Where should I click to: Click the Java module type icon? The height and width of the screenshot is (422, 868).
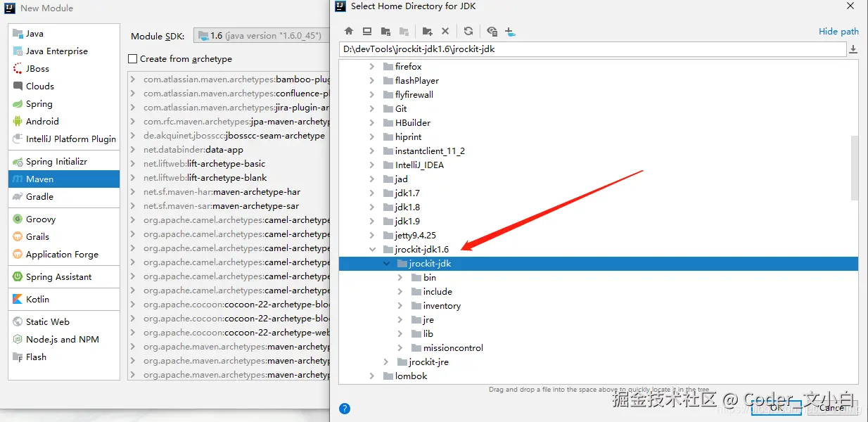pyautogui.click(x=18, y=34)
